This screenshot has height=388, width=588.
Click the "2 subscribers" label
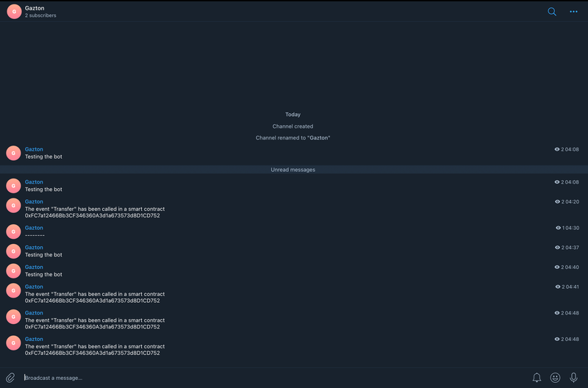pos(40,15)
